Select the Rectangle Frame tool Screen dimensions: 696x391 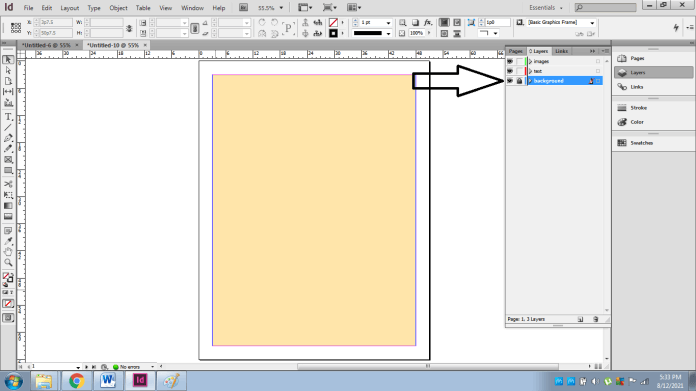tap(8, 160)
